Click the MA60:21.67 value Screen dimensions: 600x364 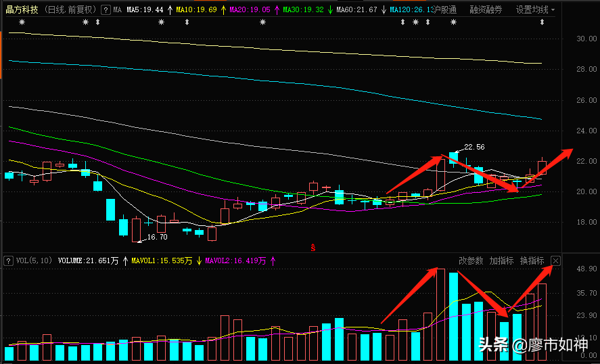357,9
